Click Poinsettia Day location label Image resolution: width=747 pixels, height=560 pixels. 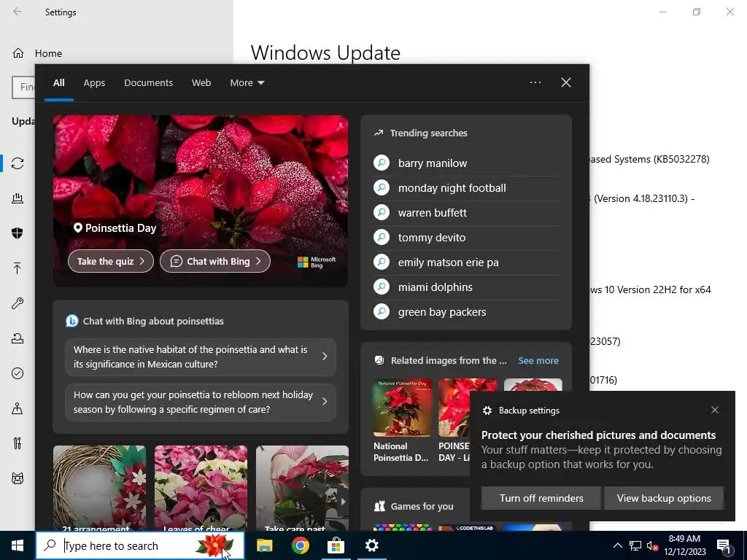click(115, 228)
